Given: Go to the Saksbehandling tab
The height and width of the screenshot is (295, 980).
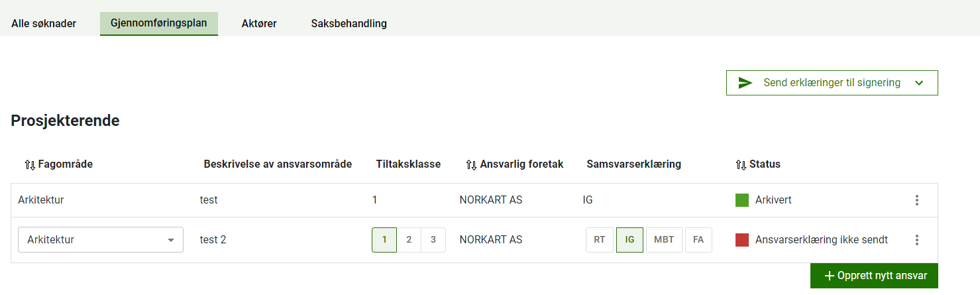Looking at the screenshot, I should pyautogui.click(x=349, y=23).
